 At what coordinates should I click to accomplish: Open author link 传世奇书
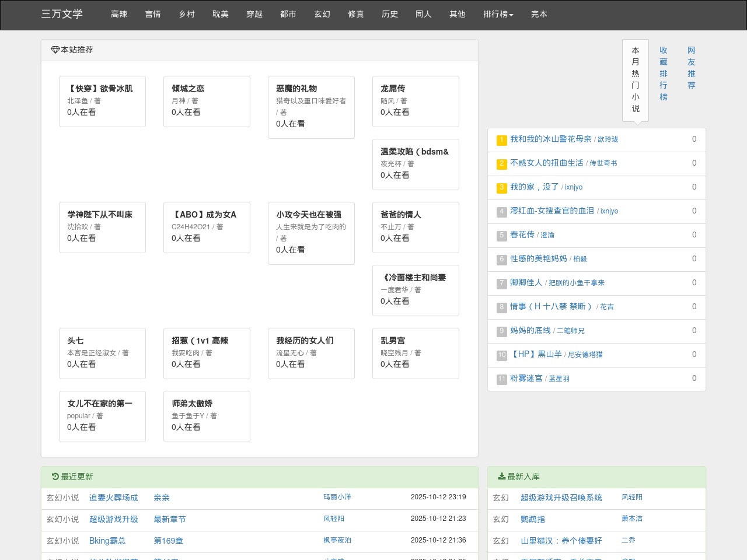pos(603,163)
